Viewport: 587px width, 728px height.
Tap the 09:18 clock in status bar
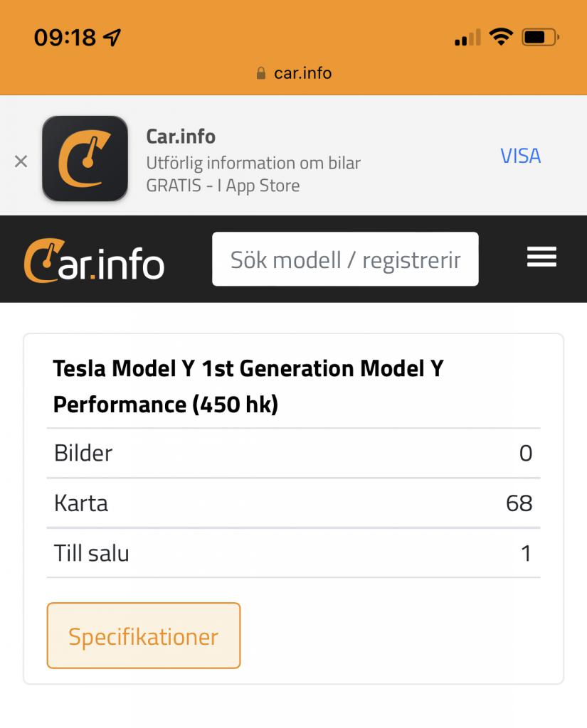click(x=65, y=37)
